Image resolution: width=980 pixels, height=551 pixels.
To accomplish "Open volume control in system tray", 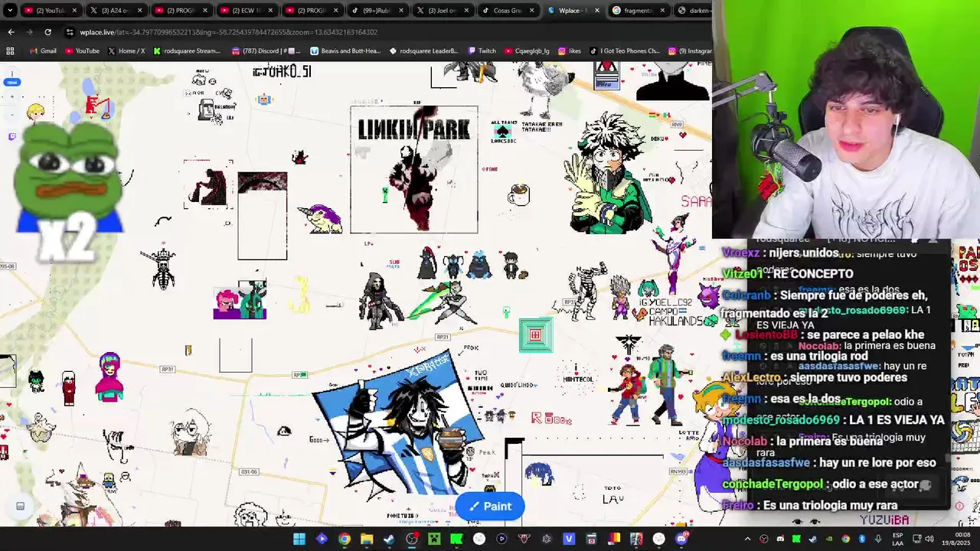I will 929,539.
